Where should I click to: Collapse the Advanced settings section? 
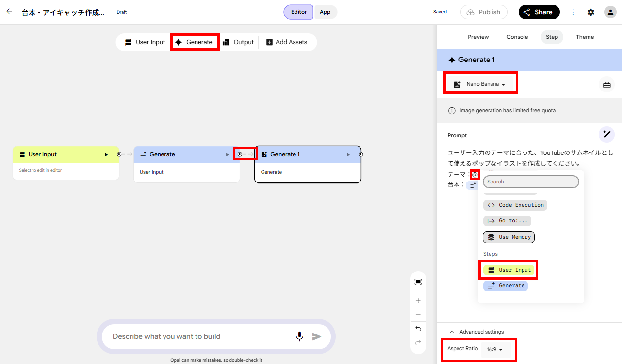(x=476, y=332)
